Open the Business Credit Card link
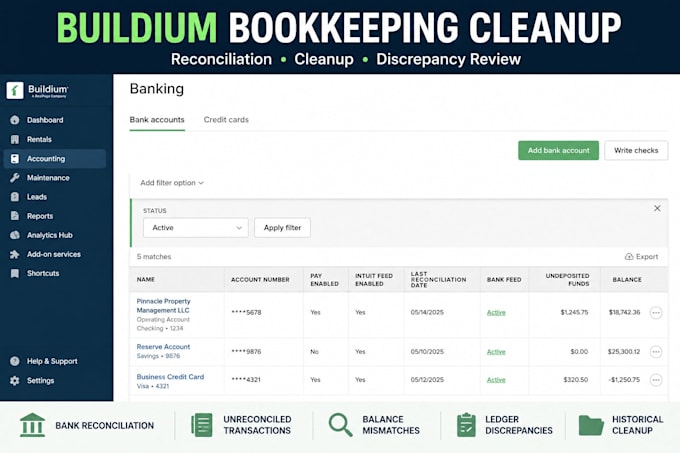 point(170,377)
